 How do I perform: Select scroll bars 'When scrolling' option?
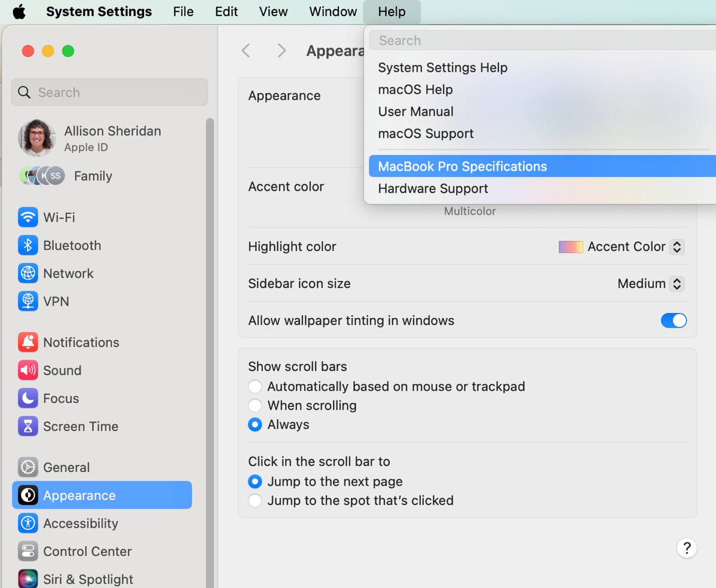pyautogui.click(x=255, y=406)
